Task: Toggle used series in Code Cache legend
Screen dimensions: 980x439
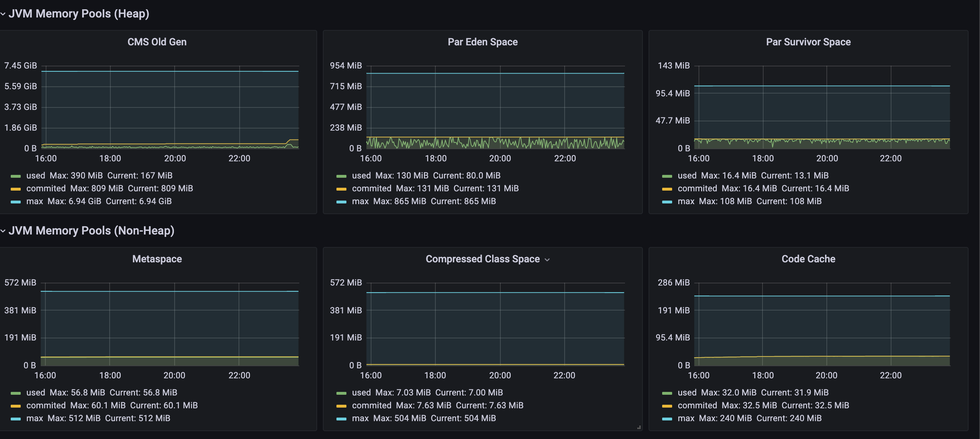Action: pyautogui.click(x=687, y=393)
